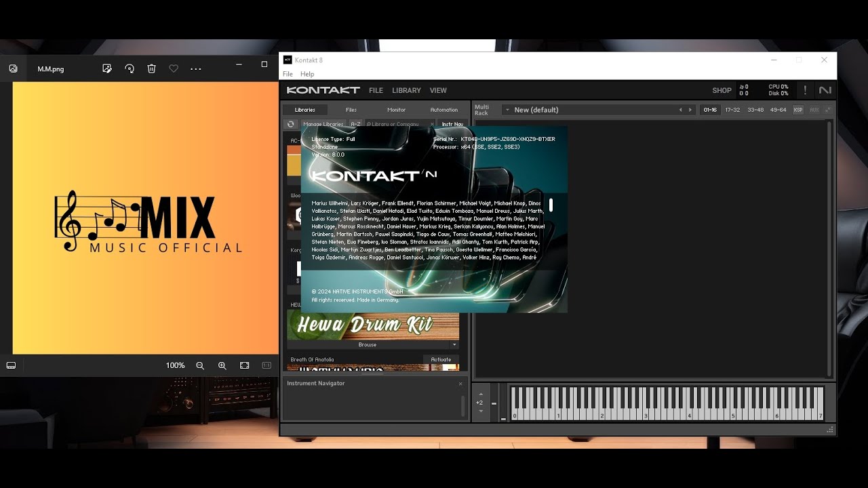Select rack page 01-16

click(x=710, y=110)
